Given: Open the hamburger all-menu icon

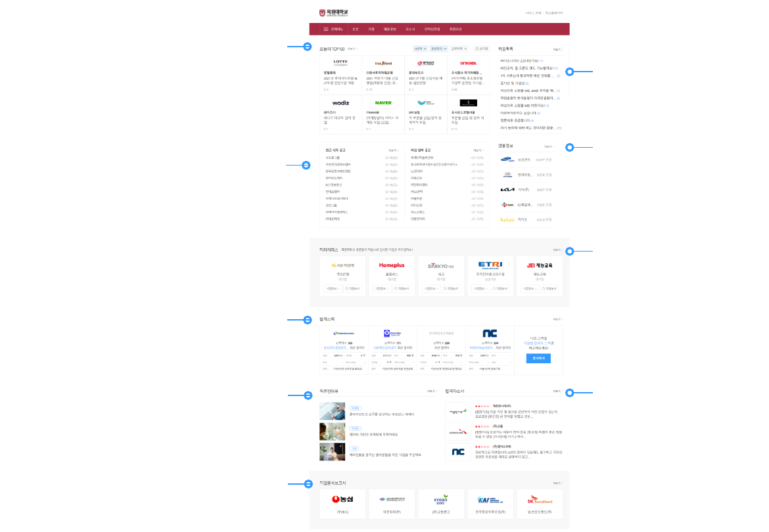Looking at the screenshot, I should (x=325, y=29).
